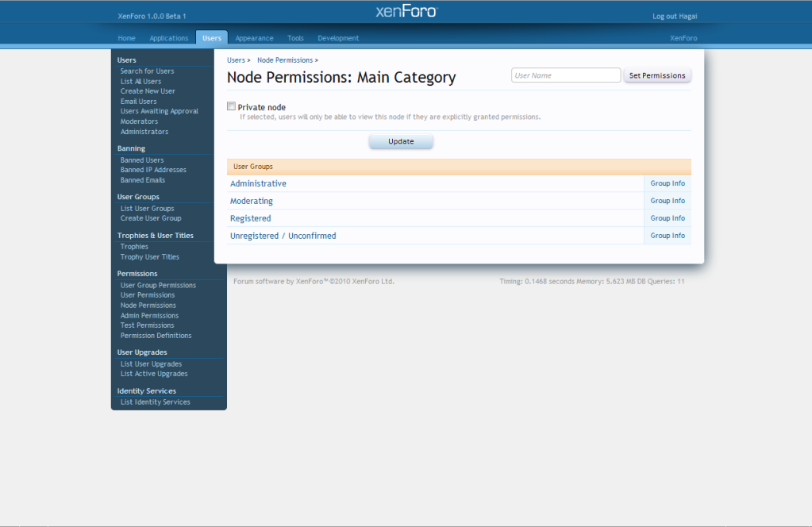The image size is (812, 527).
Task: Focus the User Name input field
Action: pos(566,75)
